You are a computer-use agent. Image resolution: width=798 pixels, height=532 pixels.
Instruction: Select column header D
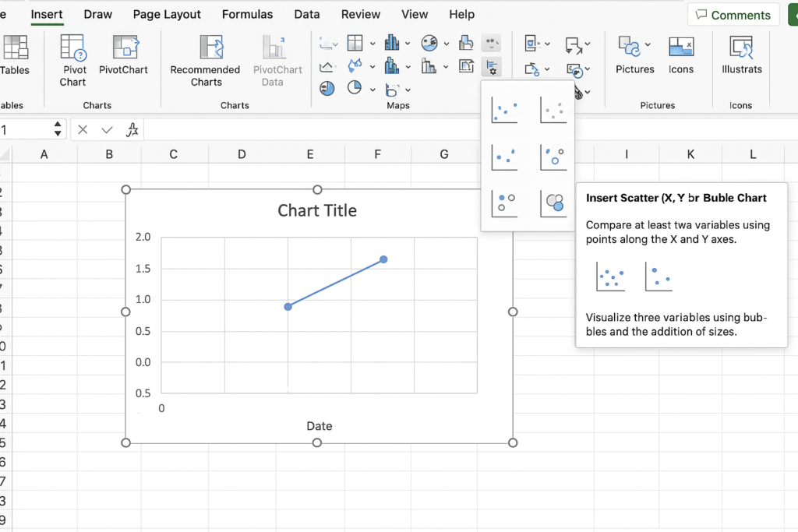(242, 154)
